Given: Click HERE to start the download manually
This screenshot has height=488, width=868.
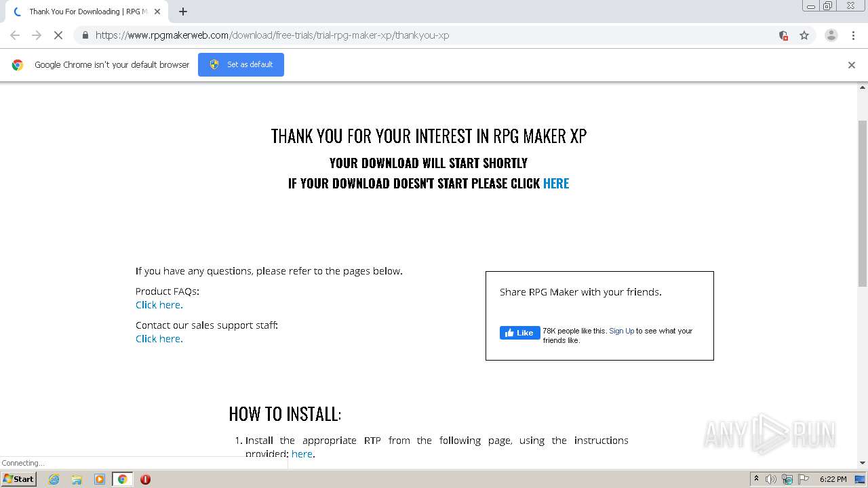Looking at the screenshot, I should tap(556, 183).
